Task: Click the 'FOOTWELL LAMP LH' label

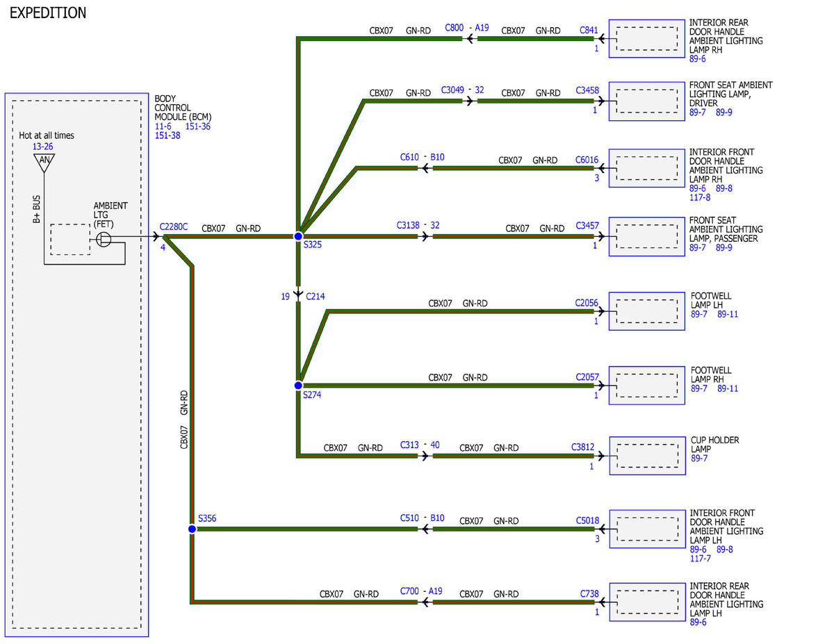Action: (710, 300)
